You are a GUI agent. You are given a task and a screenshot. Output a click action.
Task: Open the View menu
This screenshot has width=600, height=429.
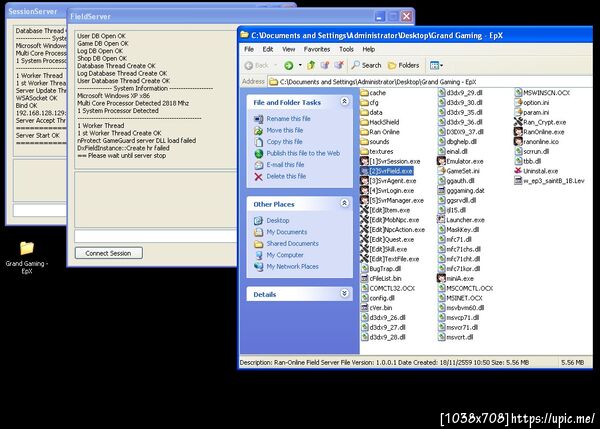[289, 49]
